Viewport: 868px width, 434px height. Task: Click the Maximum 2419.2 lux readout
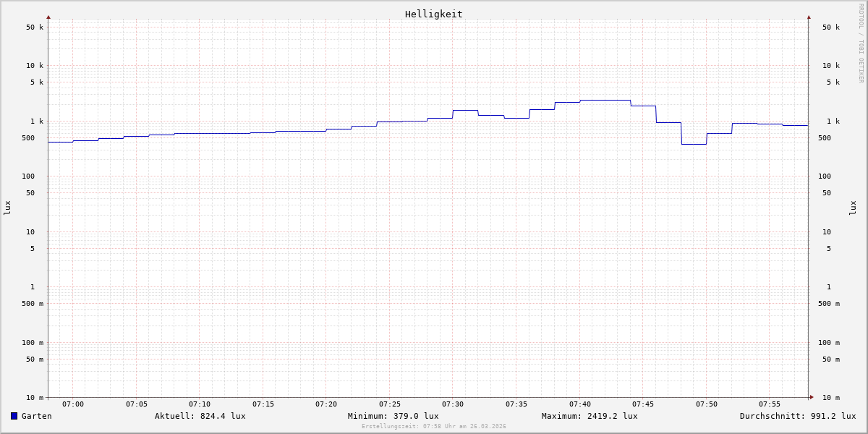tap(590, 416)
